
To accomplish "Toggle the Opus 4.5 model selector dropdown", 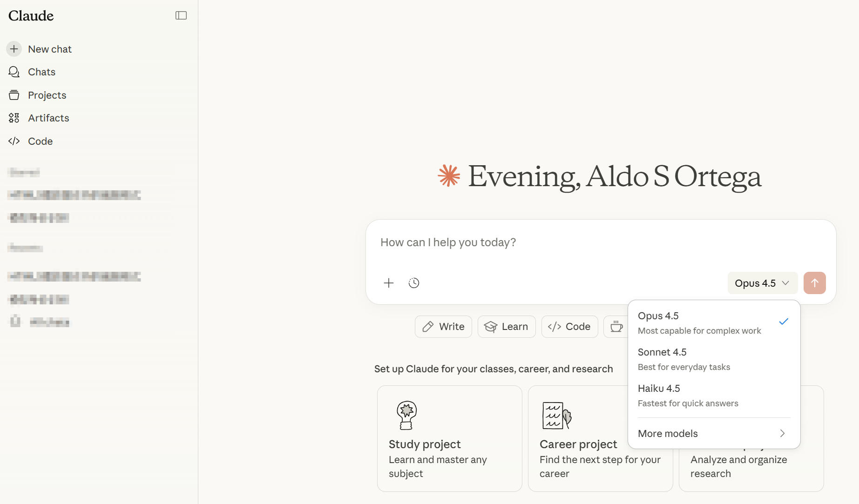I will pyautogui.click(x=762, y=283).
